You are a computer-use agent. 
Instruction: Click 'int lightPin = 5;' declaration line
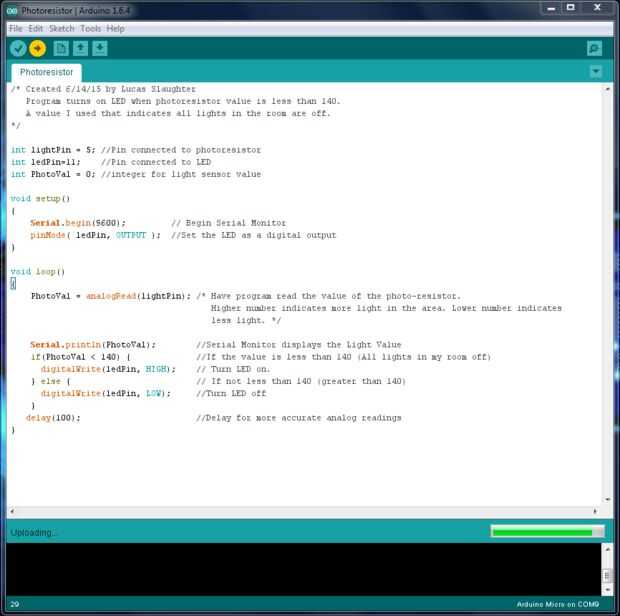pyautogui.click(x=53, y=150)
